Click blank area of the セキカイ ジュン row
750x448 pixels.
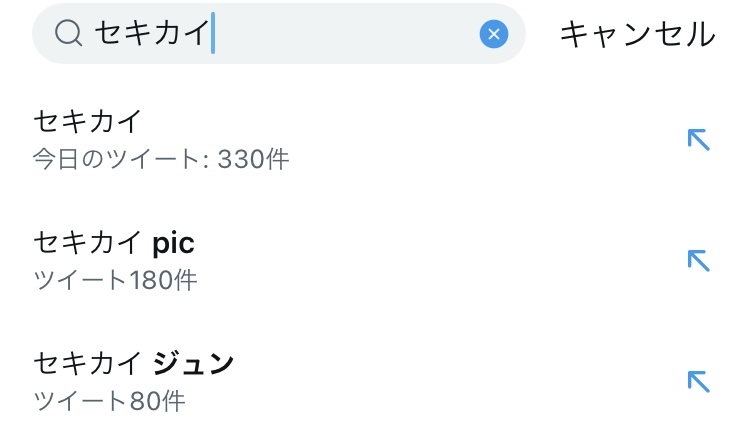tap(450, 380)
